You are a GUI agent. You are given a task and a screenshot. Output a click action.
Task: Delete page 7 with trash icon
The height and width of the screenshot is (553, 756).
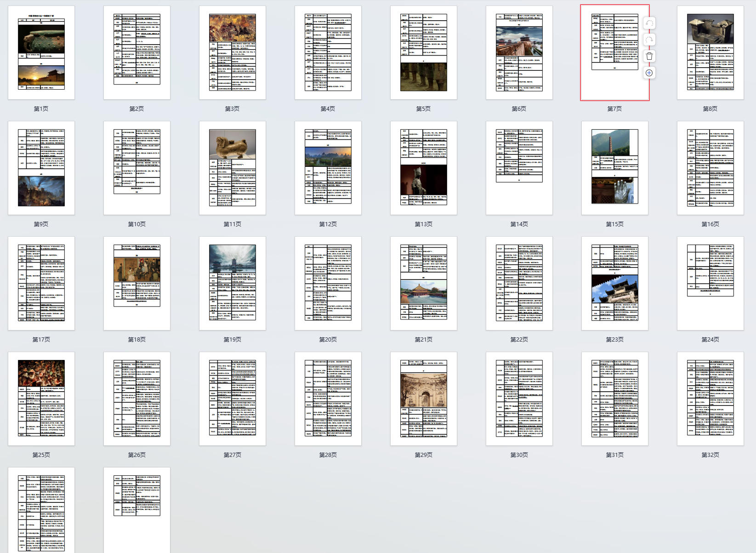[x=649, y=56]
